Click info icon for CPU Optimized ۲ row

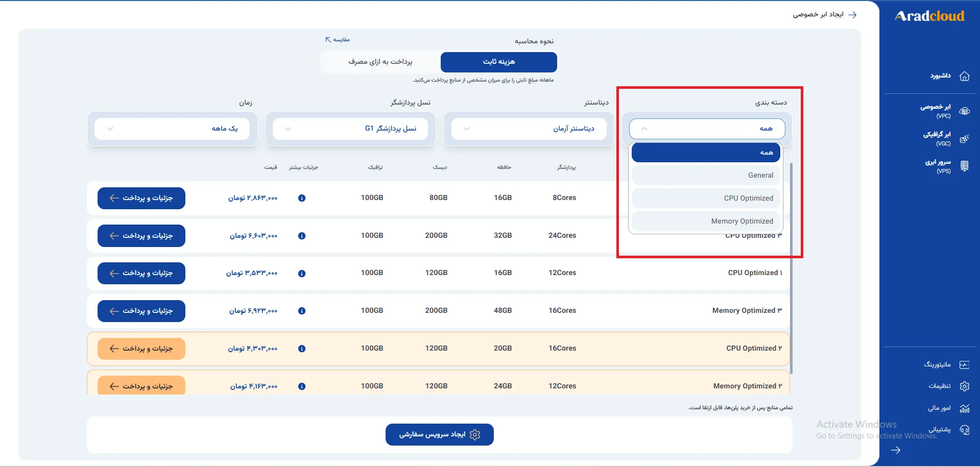(302, 349)
